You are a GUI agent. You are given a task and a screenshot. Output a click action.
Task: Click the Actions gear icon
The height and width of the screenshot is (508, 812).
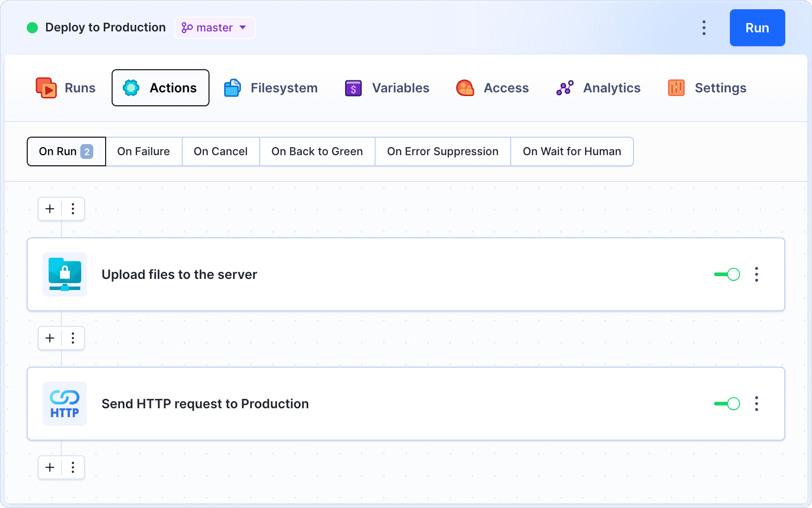[131, 88]
